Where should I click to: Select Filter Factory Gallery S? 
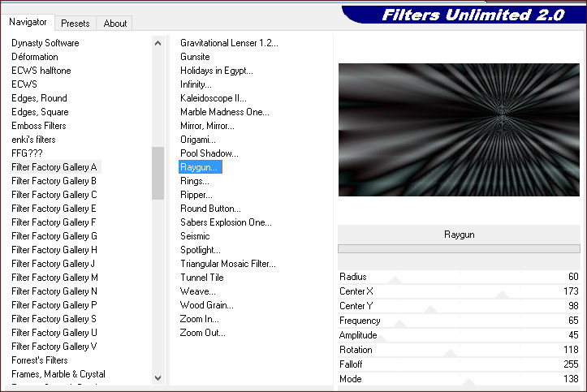pos(54,319)
